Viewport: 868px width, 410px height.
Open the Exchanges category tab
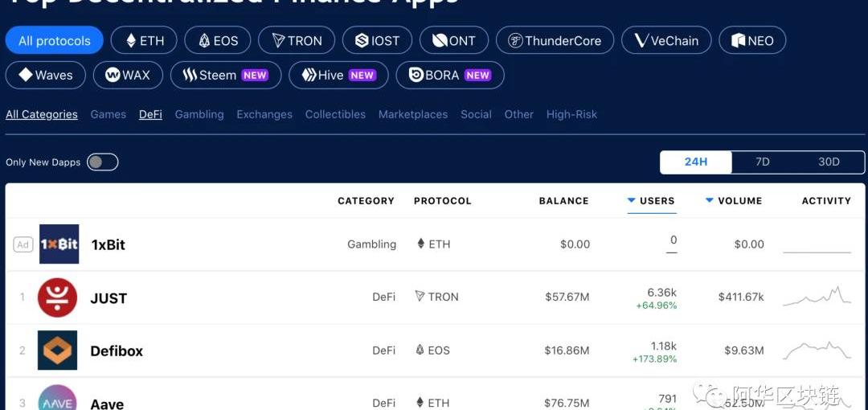(x=264, y=115)
